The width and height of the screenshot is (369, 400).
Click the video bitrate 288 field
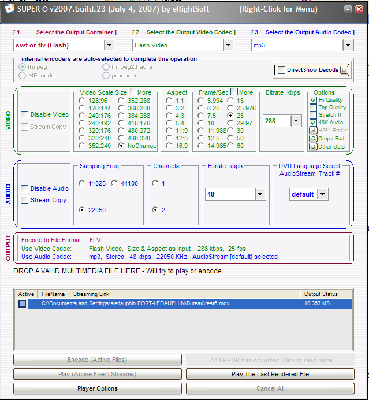click(x=277, y=121)
